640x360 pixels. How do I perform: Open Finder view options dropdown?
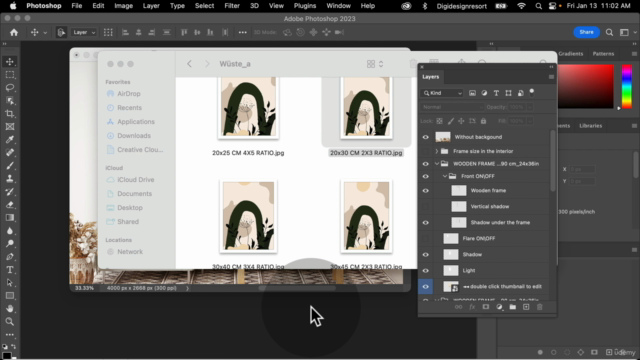pos(375,64)
